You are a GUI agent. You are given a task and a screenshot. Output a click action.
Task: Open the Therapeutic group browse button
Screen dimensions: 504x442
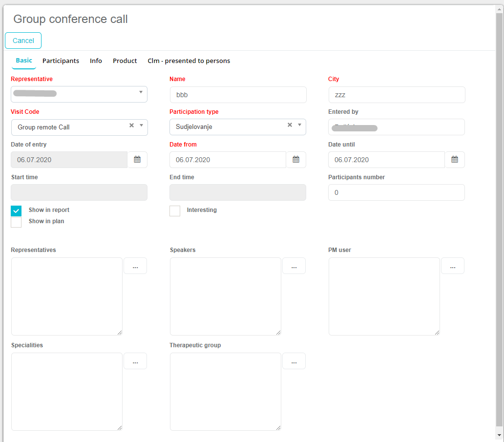click(294, 361)
